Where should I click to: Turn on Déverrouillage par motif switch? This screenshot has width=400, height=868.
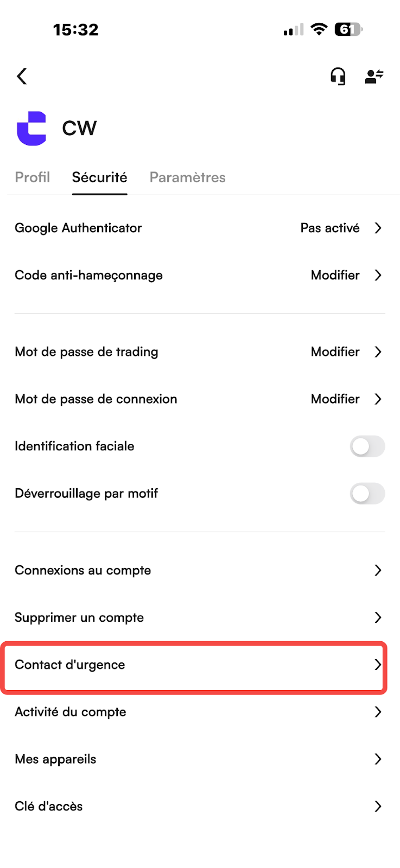pos(367,494)
